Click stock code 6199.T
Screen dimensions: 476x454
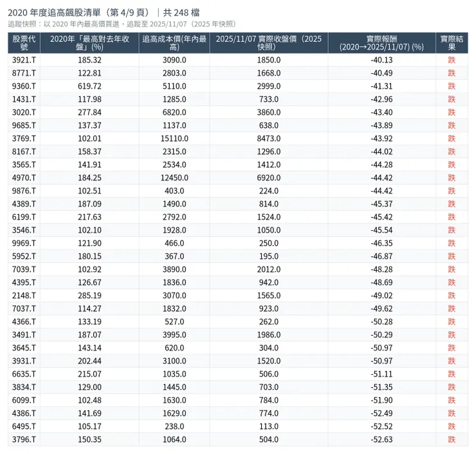[24, 217]
